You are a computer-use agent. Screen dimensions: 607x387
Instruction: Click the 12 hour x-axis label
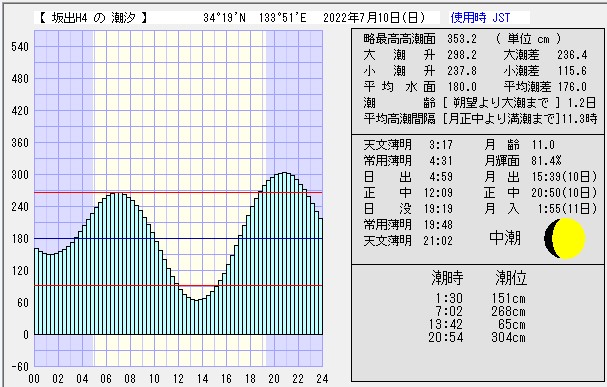[x=178, y=379]
